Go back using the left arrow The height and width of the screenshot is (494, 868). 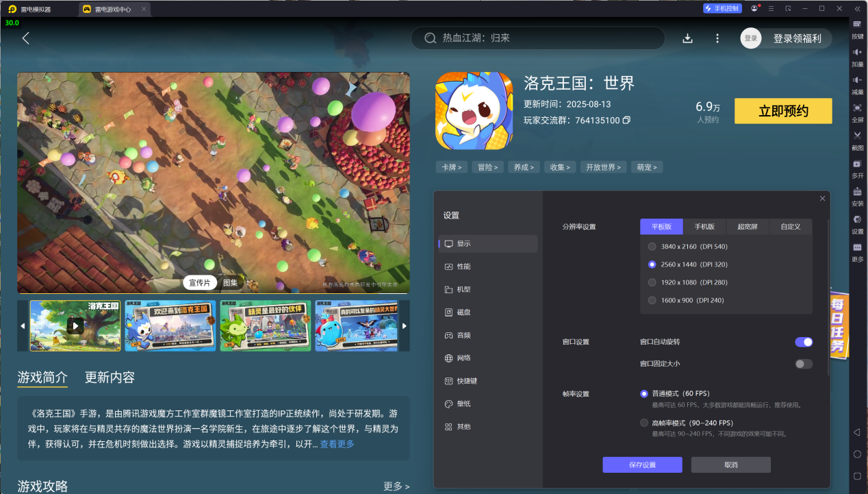coord(26,38)
